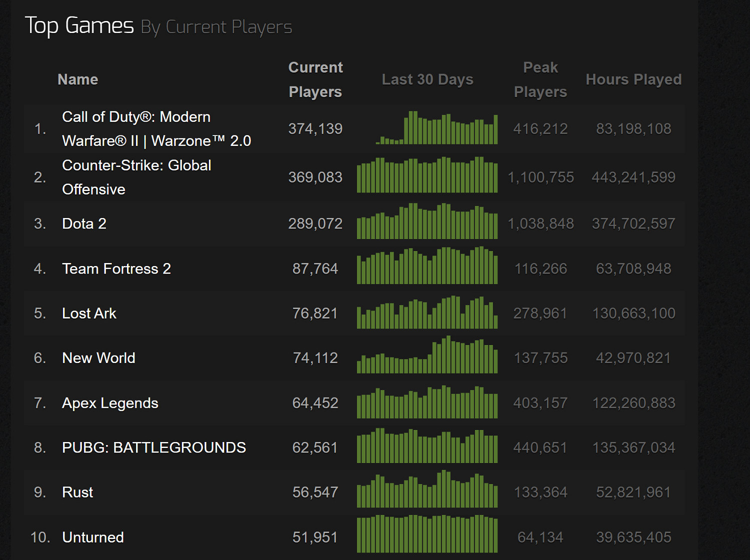The width and height of the screenshot is (750, 560).
Task: Open Counter-Strike: Global Offensive game link
Action: (136, 177)
